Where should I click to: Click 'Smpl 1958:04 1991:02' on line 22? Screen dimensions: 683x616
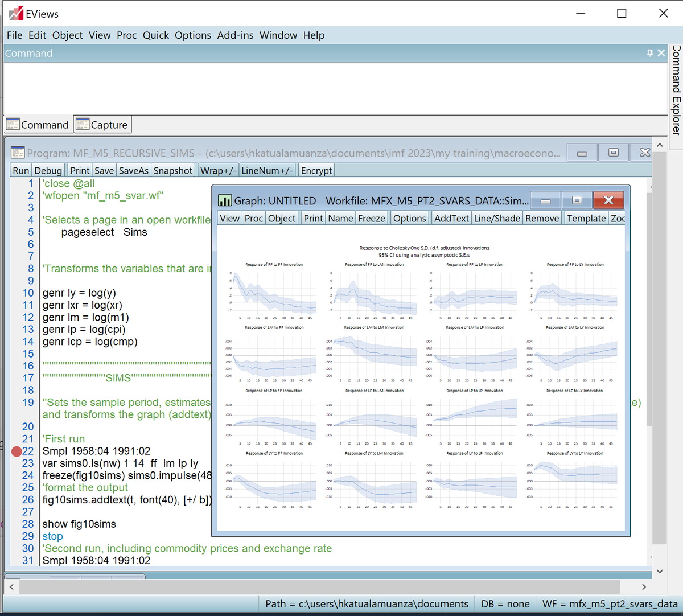96,451
